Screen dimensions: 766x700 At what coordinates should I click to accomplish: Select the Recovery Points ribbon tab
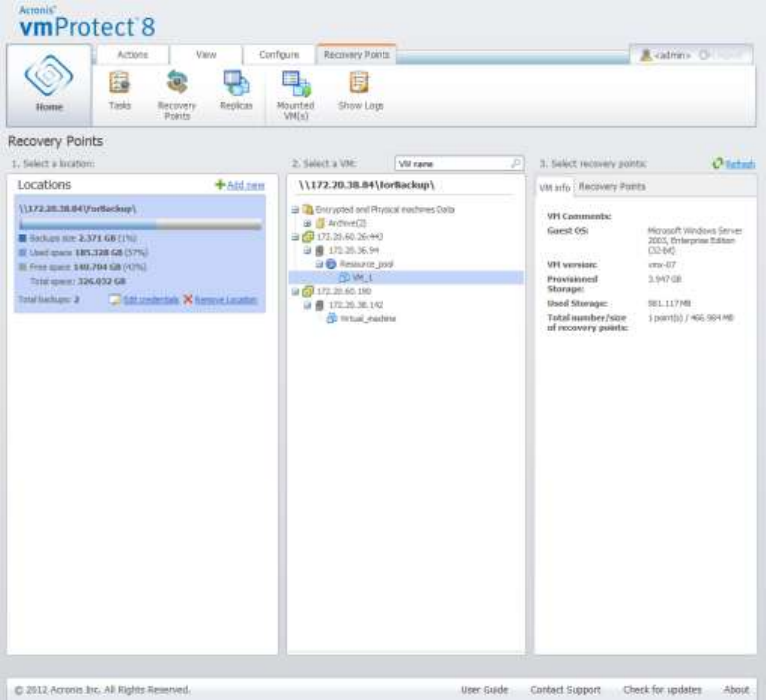(x=357, y=55)
